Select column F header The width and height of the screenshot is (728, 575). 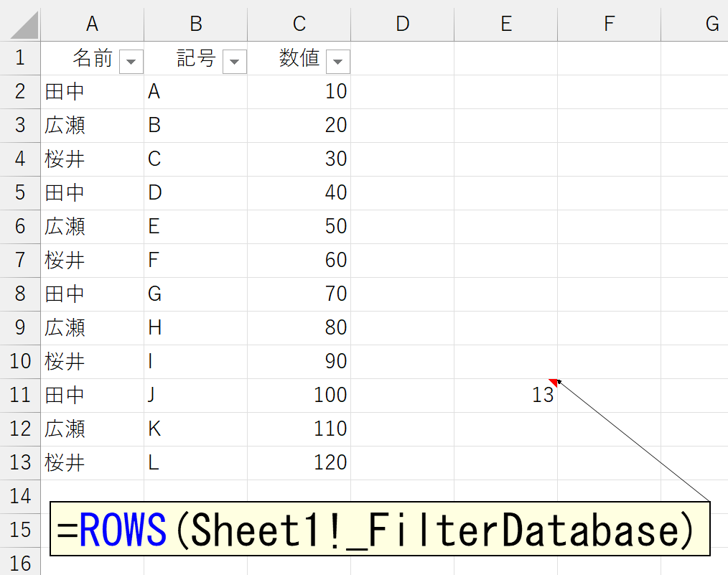coord(609,24)
